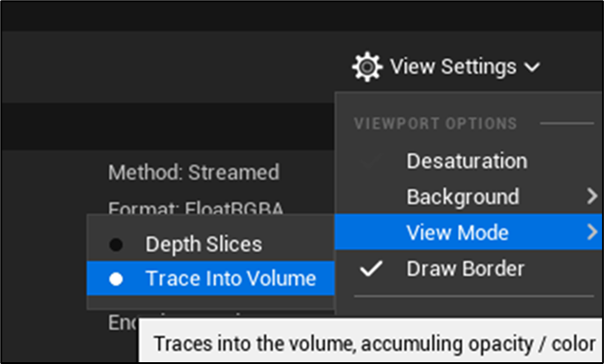The image size is (604, 364).
Task: Open the Background submenu
Action: click(x=462, y=197)
